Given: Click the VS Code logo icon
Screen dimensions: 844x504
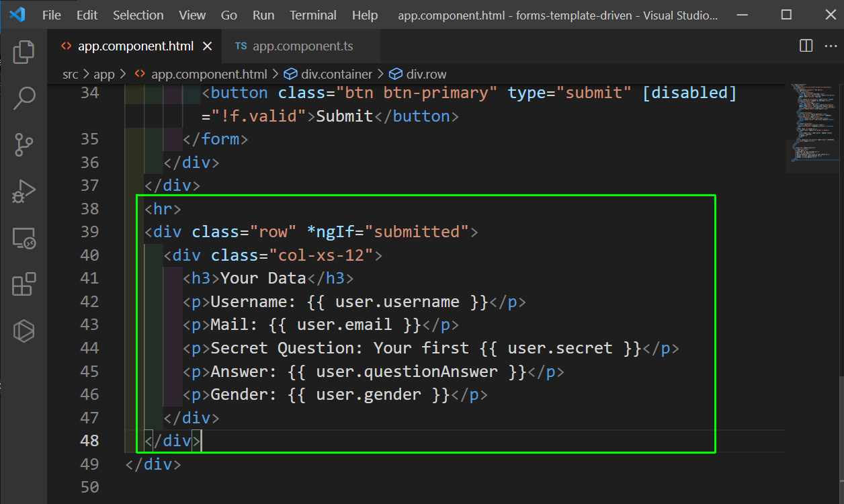Looking at the screenshot, I should click(17, 14).
